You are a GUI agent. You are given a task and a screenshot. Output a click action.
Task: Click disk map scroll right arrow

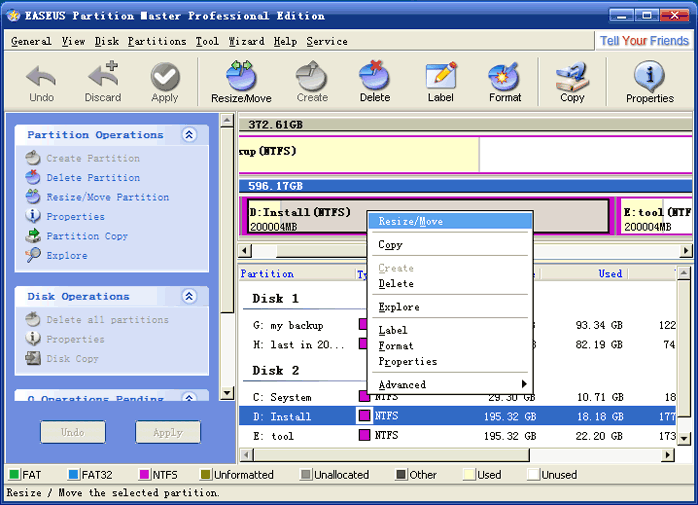click(686, 251)
